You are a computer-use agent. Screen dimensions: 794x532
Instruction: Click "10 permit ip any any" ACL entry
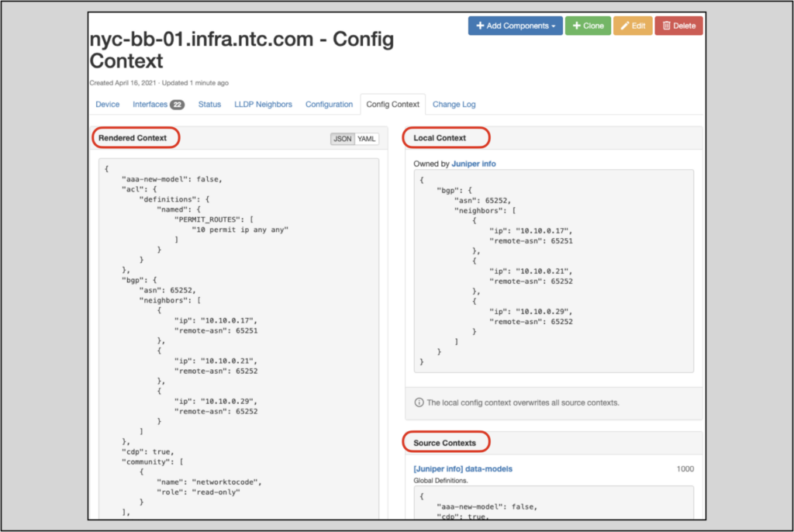pos(240,230)
